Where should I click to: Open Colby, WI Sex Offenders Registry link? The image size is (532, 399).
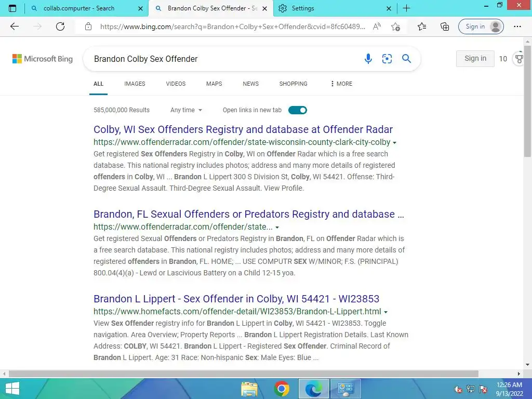point(243,129)
